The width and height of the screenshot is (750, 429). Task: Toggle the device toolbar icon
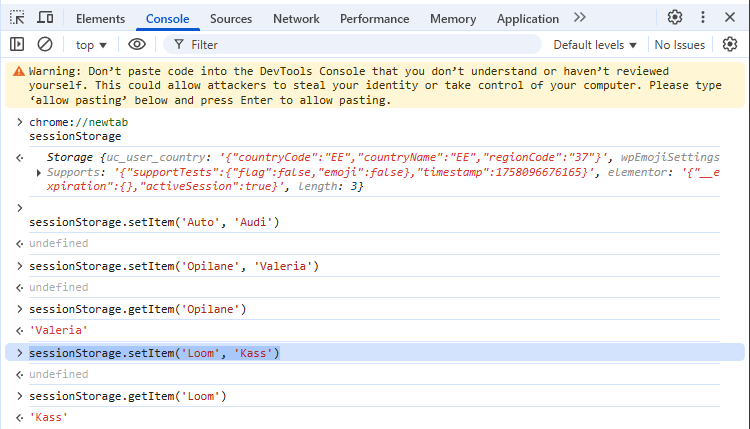[x=46, y=18]
